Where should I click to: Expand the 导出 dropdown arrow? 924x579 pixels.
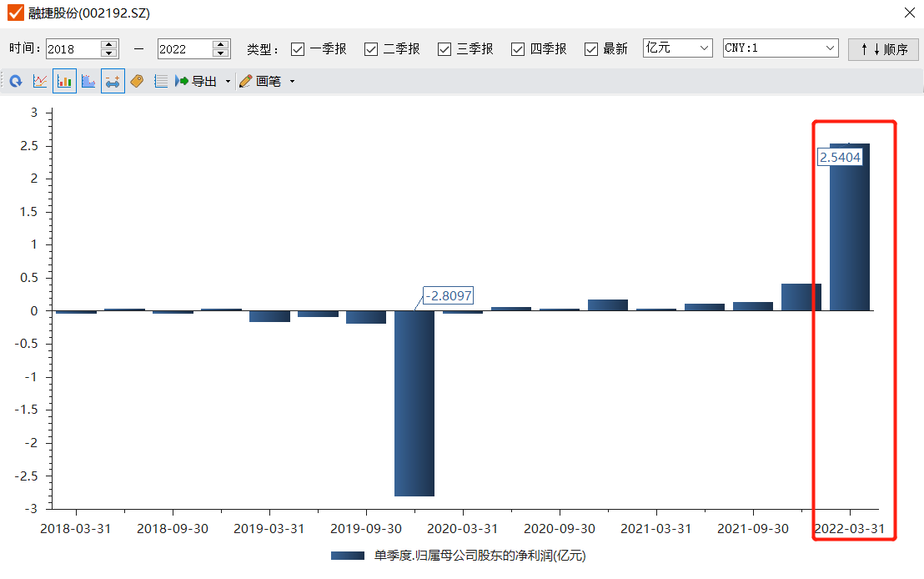click(228, 82)
